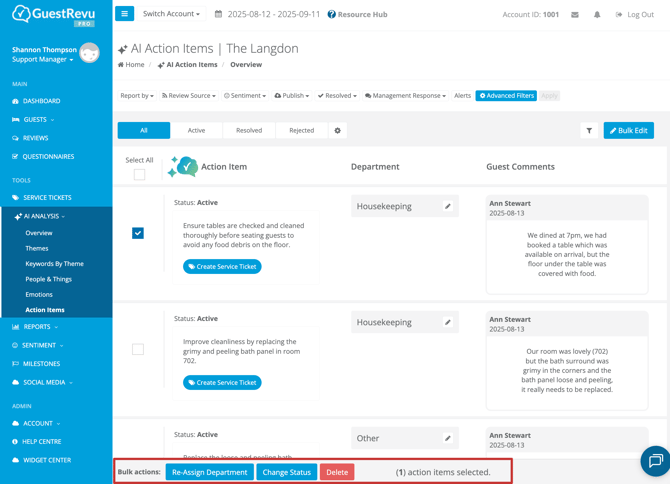Tick the room 702 action item checkbox

point(138,349)
